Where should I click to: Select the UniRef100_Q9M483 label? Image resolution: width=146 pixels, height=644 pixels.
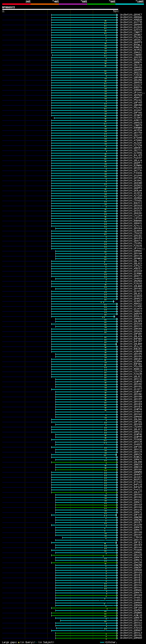(131, 319)
